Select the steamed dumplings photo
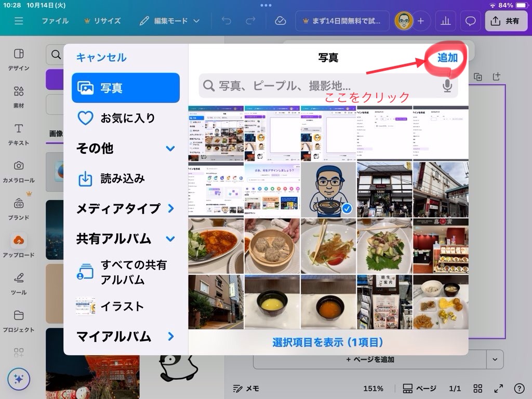Viewport: 532px width, 399px height. [272, 246]
